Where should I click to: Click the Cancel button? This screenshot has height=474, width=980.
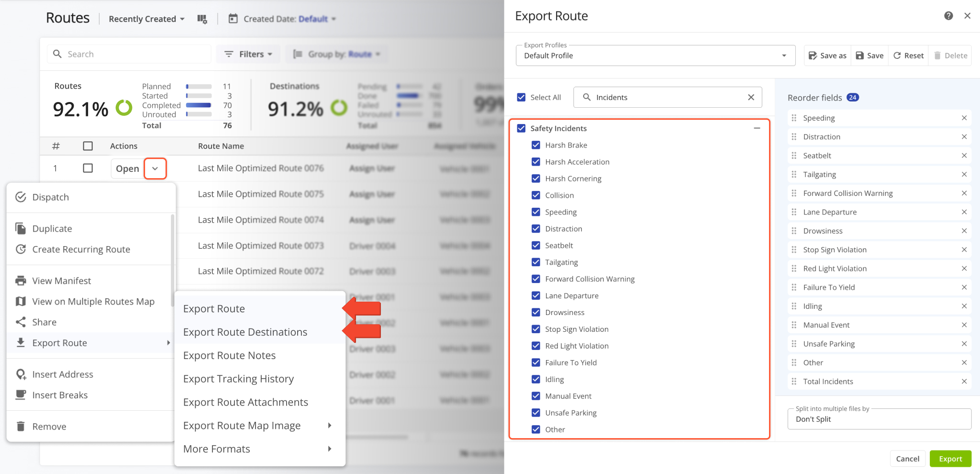coord(908,459)
